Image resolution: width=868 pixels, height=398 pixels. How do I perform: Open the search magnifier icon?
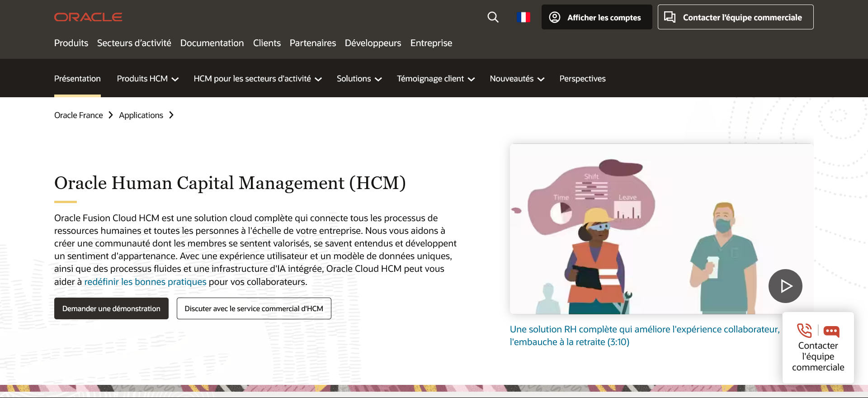pos(493,17)
